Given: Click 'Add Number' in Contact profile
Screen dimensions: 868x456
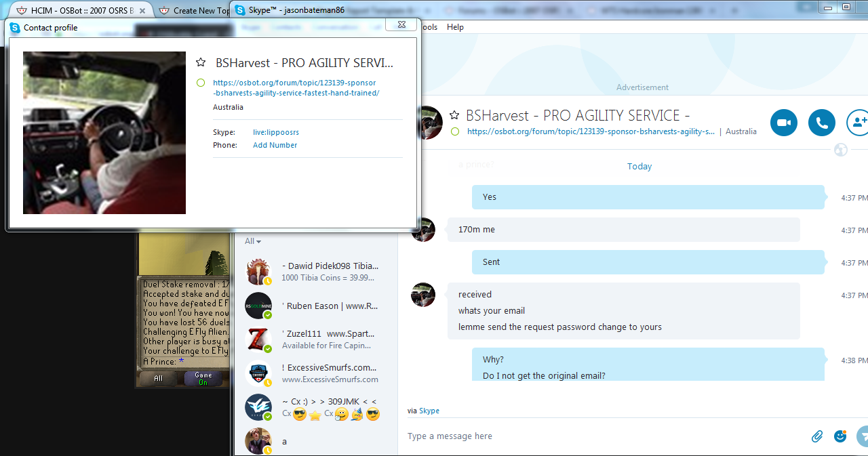Looking at the screenshot, I should [x=275, y=145].
